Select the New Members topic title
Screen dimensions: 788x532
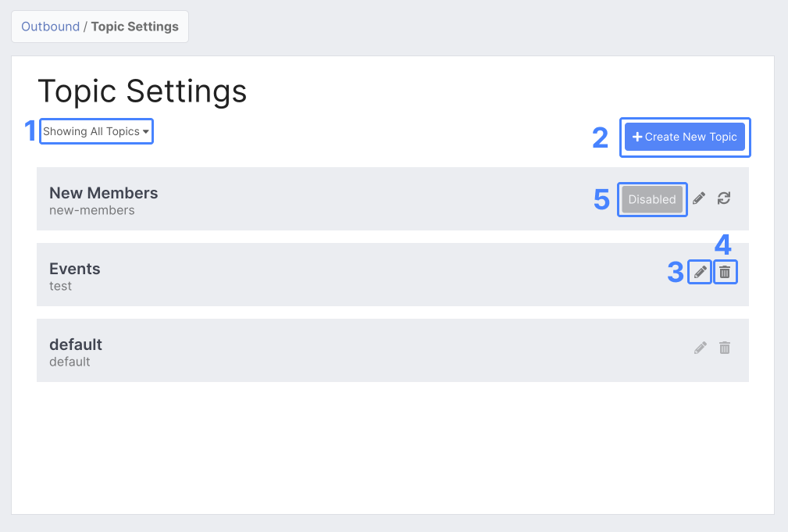103,193
